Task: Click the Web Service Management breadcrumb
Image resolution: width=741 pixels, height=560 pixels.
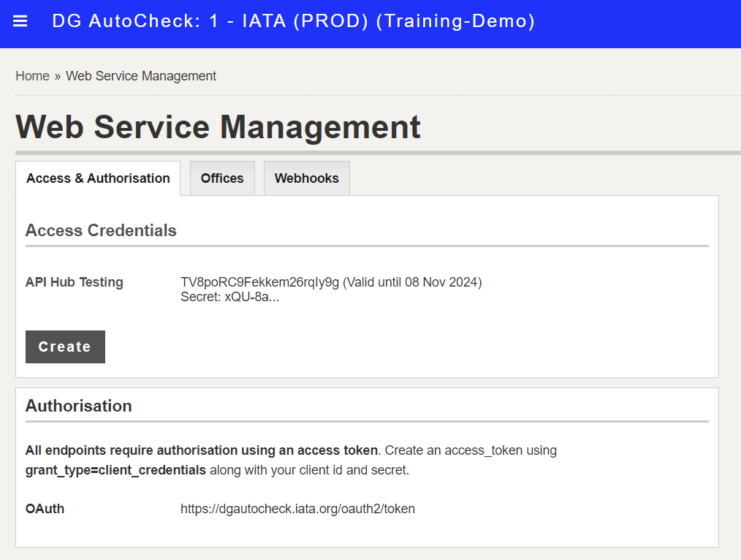Action: click(x=141, y=76)
